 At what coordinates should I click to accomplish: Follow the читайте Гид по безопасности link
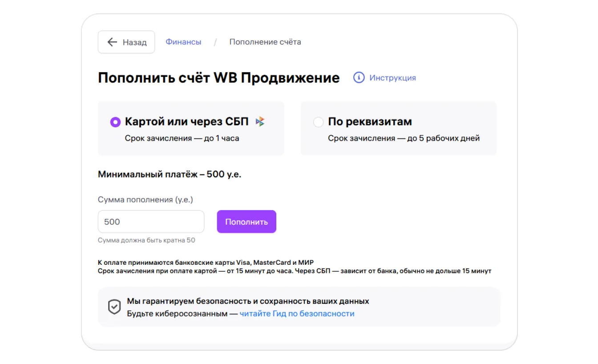(297, 314)
